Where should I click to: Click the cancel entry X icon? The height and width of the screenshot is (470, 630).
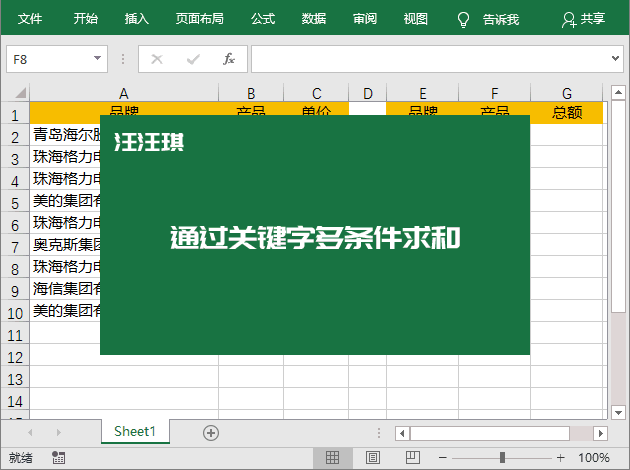[157, 59]
